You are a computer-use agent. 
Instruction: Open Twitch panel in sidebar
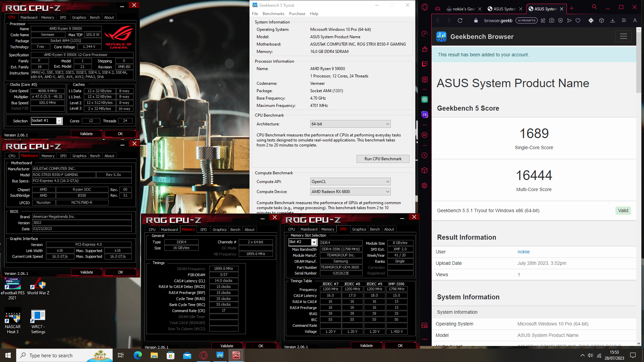(425, 64)
